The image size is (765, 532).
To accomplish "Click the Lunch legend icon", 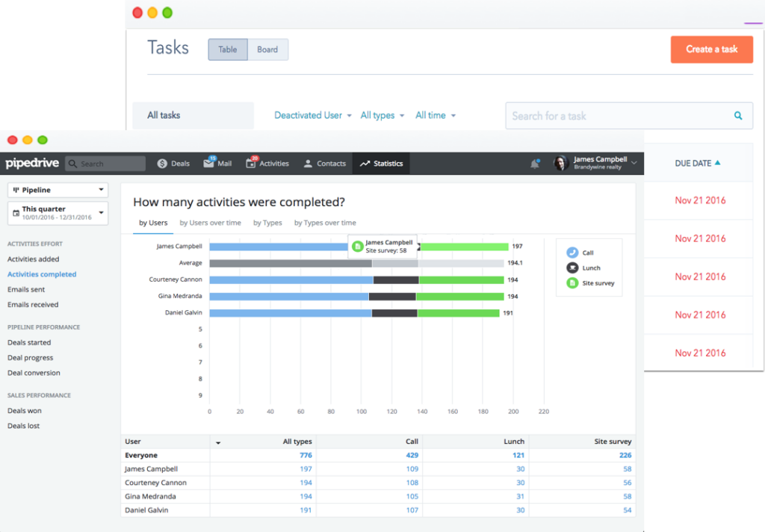I will [x=572, y=267].
